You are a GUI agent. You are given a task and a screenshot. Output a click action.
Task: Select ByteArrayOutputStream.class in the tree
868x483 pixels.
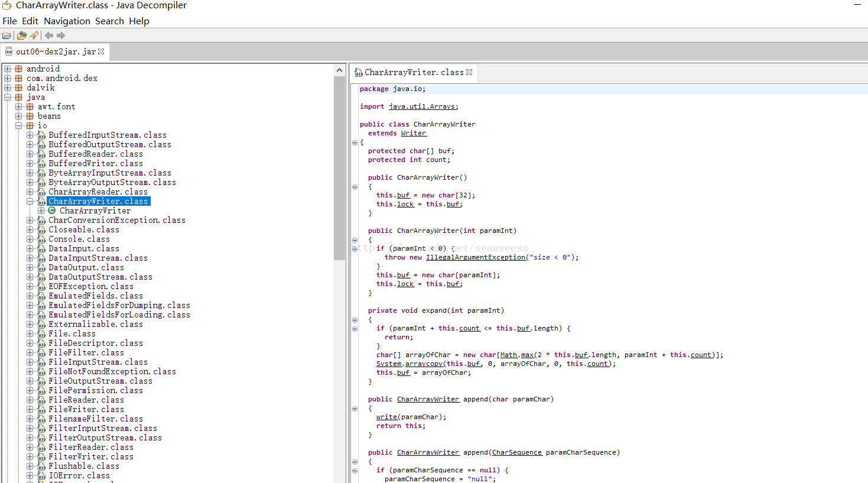[x=112, y=182]
